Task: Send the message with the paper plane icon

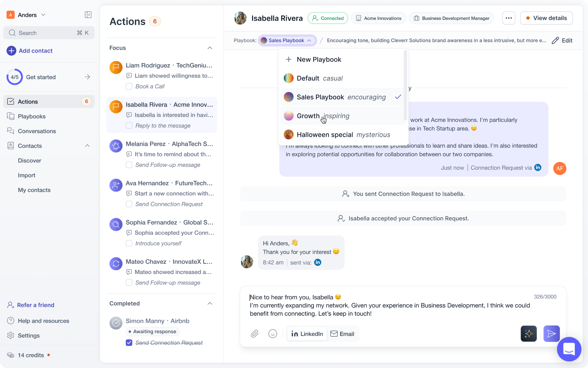Action: (x=551, y=334)
